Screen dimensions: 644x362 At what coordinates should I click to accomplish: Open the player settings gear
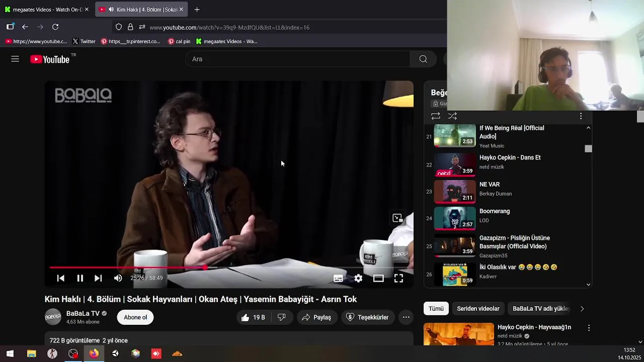click(x=358, y=278)
